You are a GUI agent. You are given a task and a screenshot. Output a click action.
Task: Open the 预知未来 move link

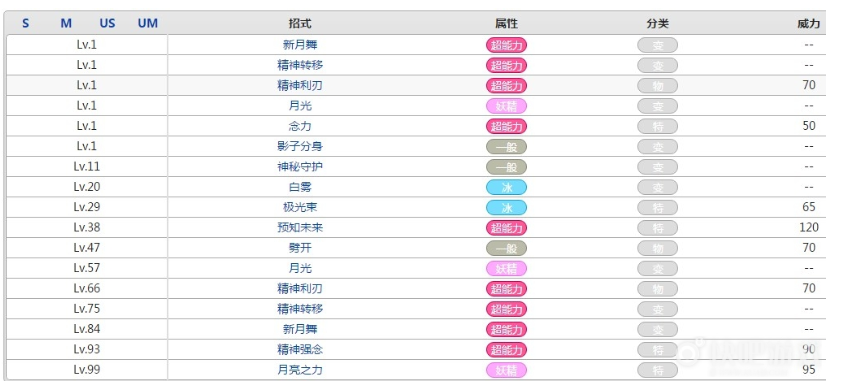click(x=300, y=228)
